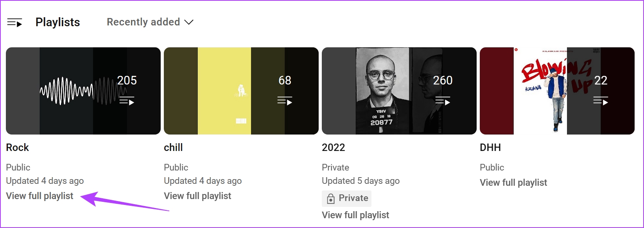Screen dimensions: 644x228
Task: Click the chill playlist queue icon
Action: coord(285,101)
